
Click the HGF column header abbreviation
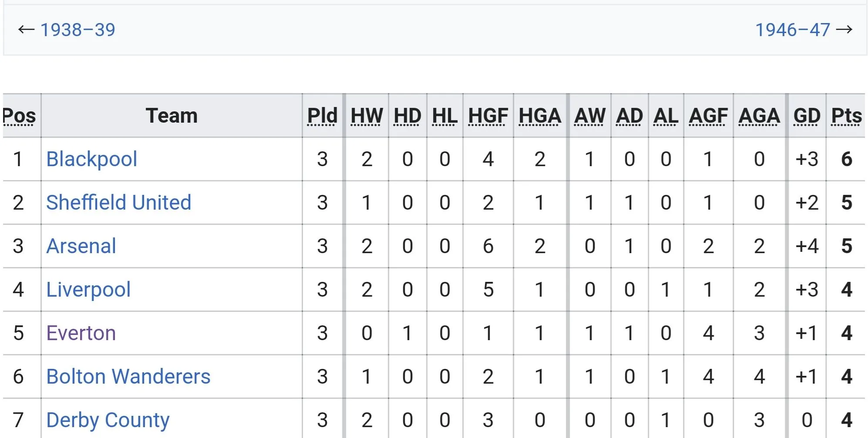click(x=488, y=116)
